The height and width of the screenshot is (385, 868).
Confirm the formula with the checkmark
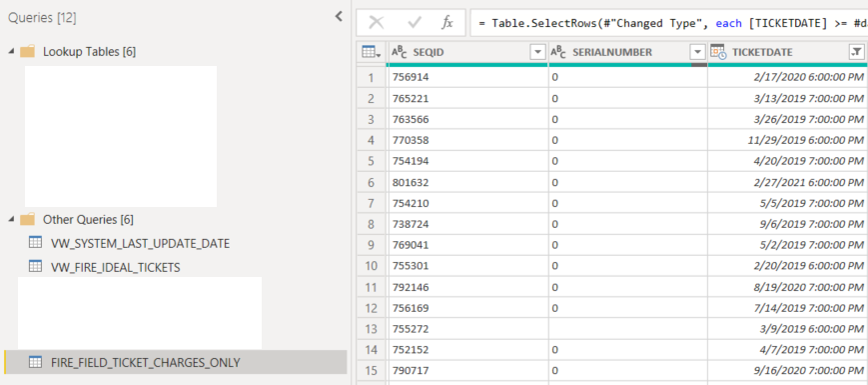[414, 22]
